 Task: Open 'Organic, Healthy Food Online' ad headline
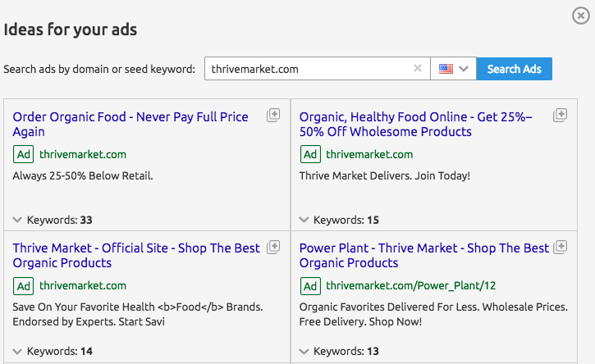pyautogui.click(x=415, y=124)
